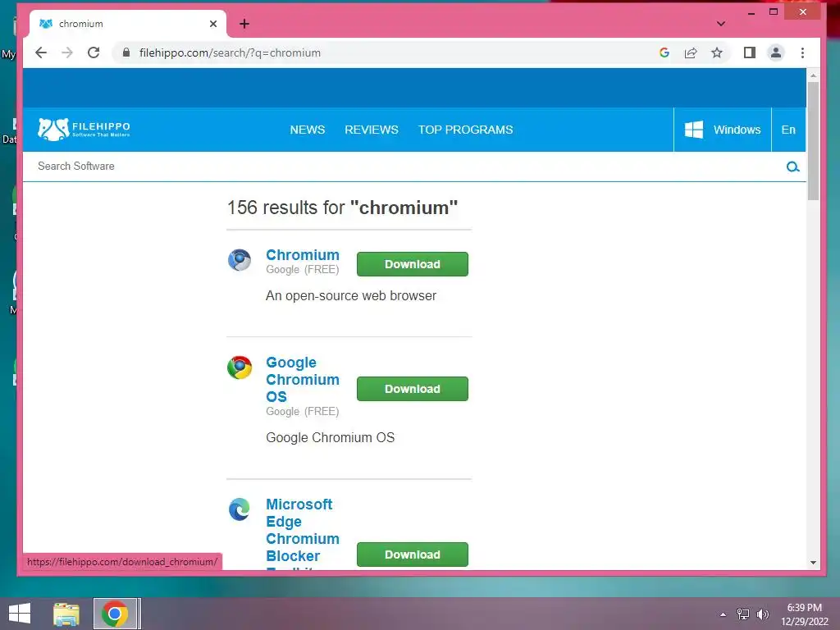
Task: Click the browser forward arrow
Action: point(67,52)
